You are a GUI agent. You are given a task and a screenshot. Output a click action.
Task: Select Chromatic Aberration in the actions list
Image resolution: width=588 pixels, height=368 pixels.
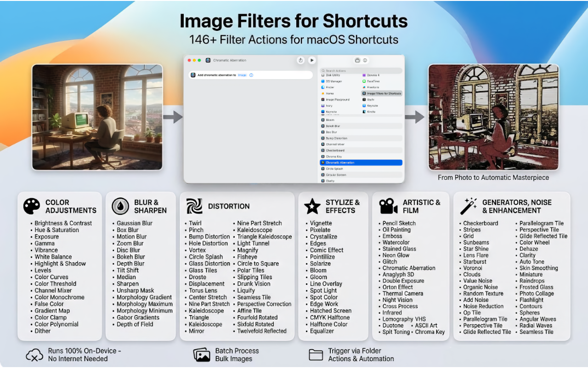[x=361, y=162]
